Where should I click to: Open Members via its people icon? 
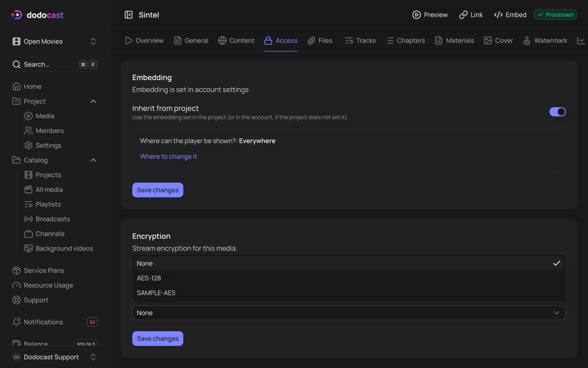pyautogui.click(x=28, y=131)
